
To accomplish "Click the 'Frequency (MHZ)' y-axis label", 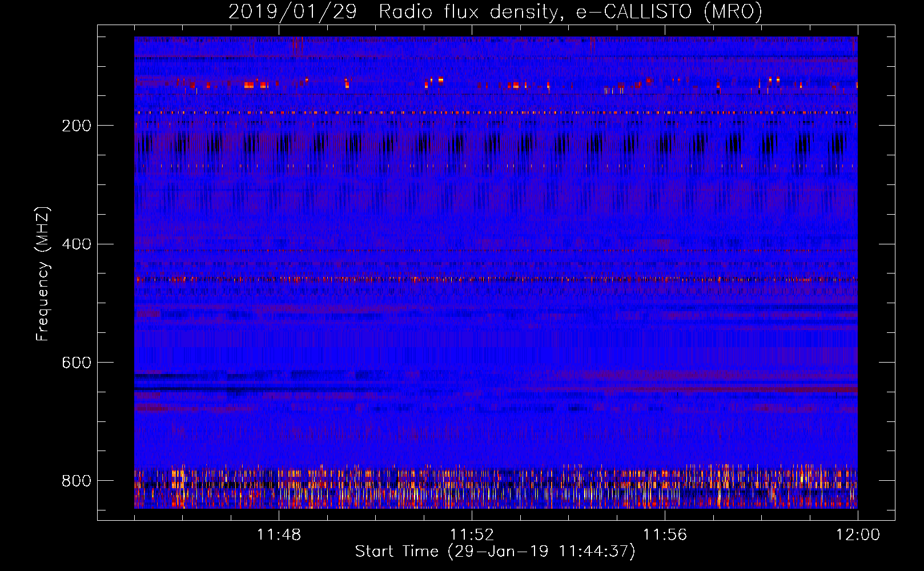I will pos(43,274).
